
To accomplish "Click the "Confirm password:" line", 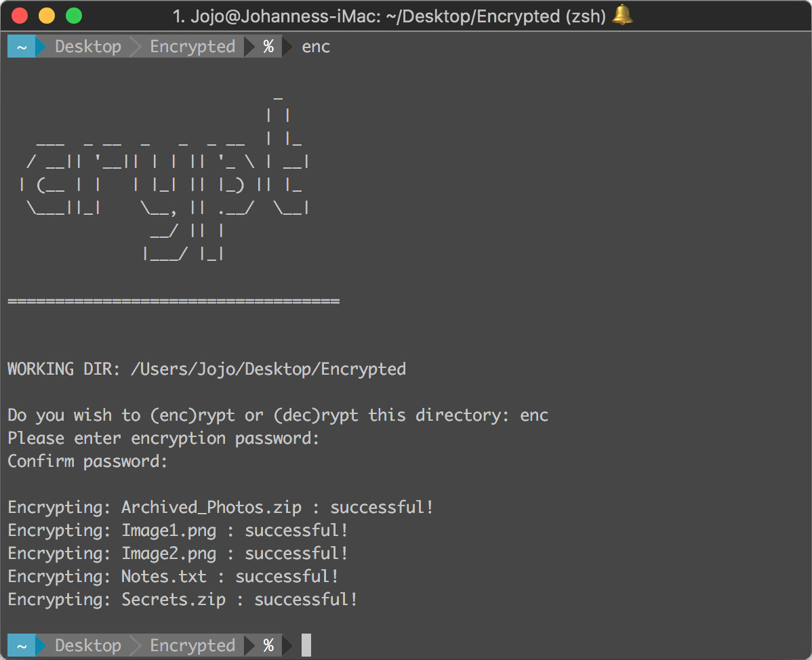I will coord(87,461).
